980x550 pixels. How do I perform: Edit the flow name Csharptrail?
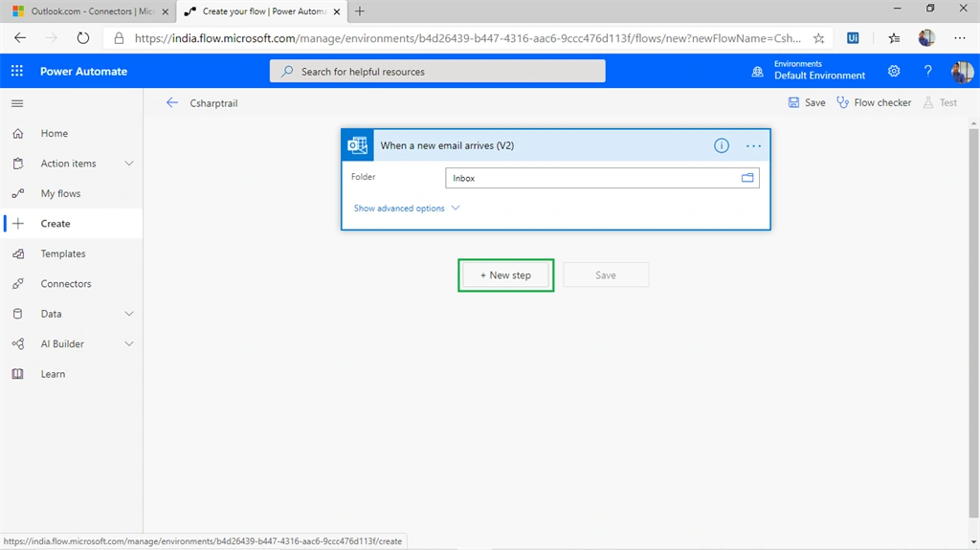(213, 103)
